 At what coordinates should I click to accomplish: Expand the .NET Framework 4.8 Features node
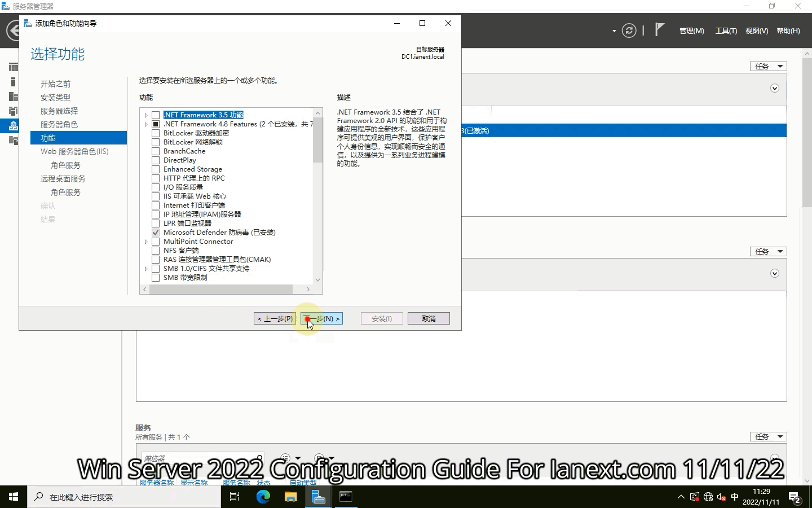[146, 124]
